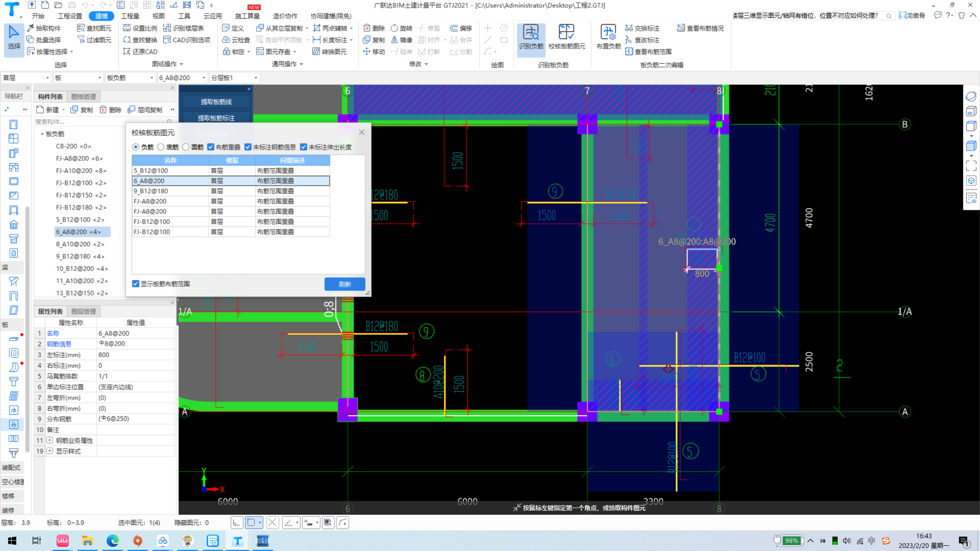Click the 交换标注 tool
The height and width of the screenshot is (551, 980).
[x=642, y=28]
